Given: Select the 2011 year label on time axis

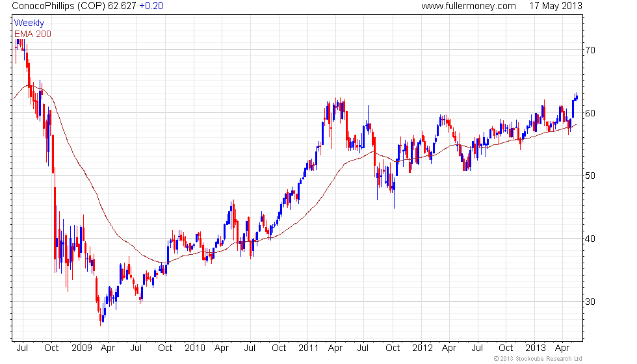Looking at the screenshot, I should (x=308, y=348).
